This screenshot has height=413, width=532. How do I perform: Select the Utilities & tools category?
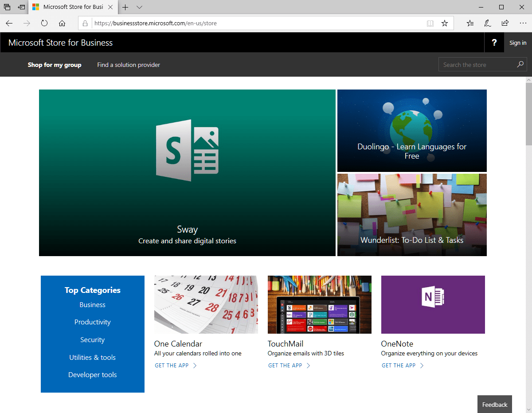[x=93, y=357]
